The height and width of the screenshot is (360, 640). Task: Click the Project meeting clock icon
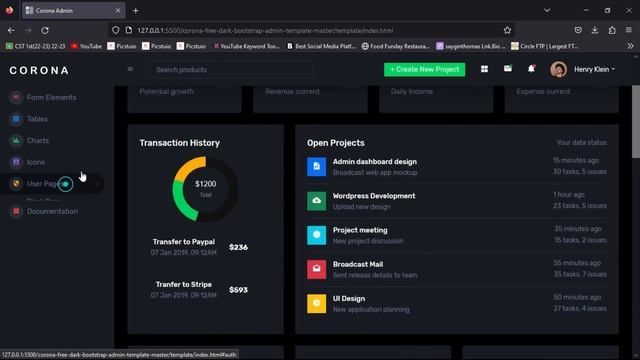point(316,235)
